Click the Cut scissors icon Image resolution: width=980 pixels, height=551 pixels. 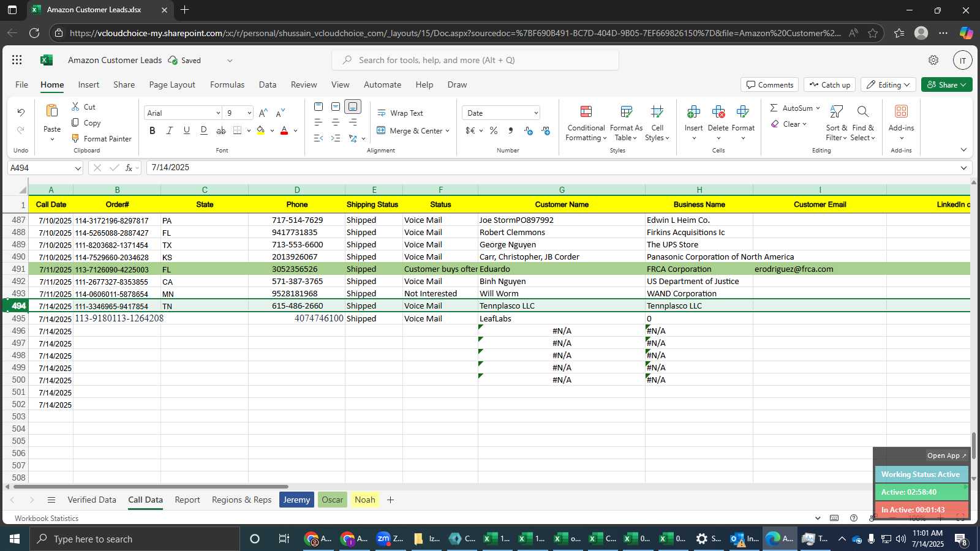pos(75,107)
